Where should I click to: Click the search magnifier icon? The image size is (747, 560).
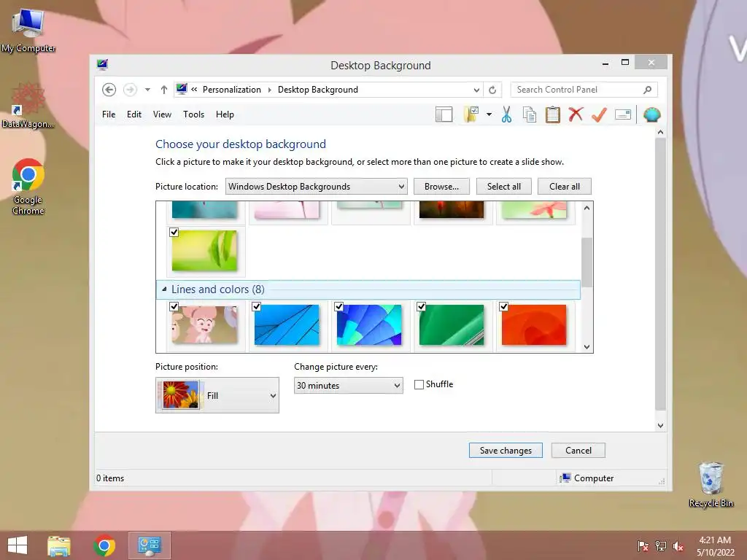(648, 90)
